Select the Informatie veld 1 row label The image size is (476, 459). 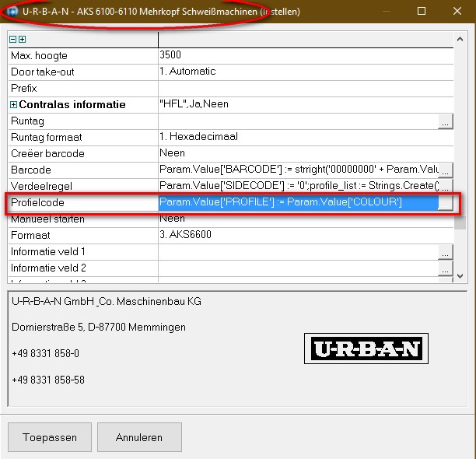point(48,252)
